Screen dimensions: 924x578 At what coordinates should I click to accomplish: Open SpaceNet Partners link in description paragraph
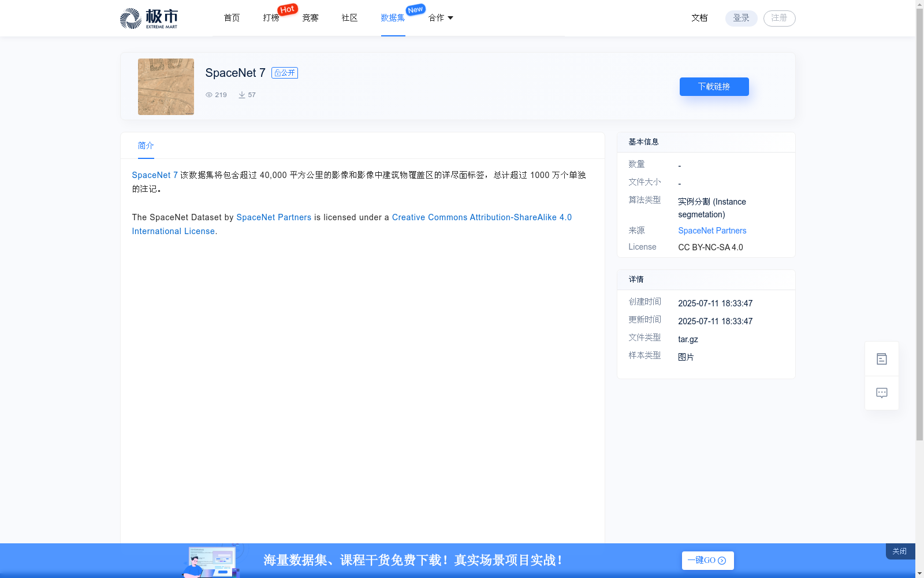pyautogui.click(x=274, y=217)
